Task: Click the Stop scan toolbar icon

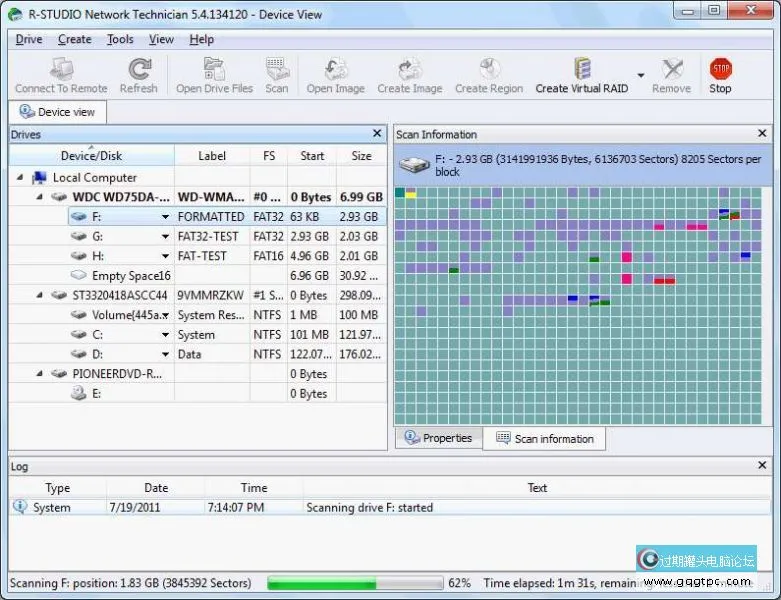Action: pyautogui.click(x=720, y=69)
